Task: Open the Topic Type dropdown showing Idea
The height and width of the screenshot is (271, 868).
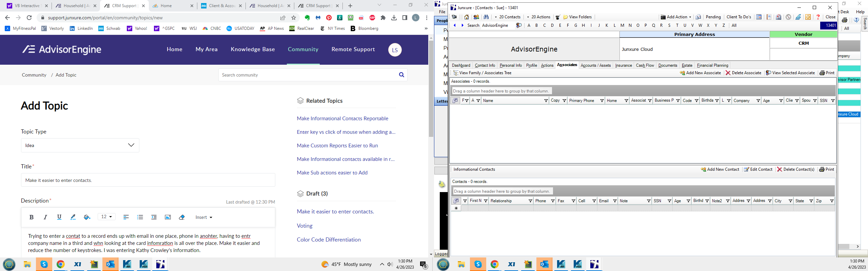Action: pyautogui.click(x=80, y=145)
